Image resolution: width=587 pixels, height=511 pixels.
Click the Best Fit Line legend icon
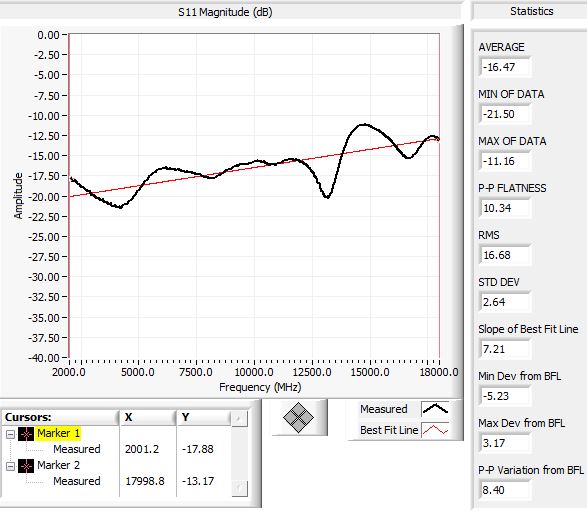[435, 430]
